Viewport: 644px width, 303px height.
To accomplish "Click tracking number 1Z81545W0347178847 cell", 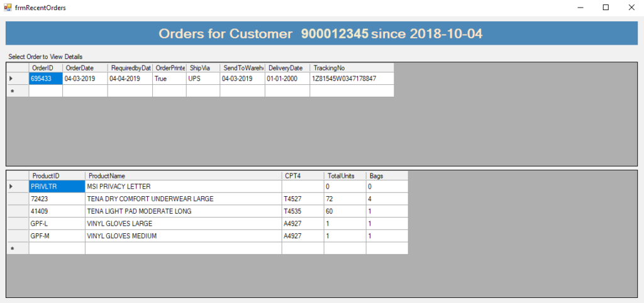I will click(352, 79).
